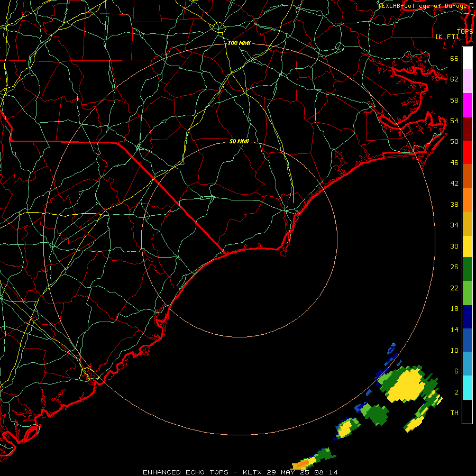Click the '6' value on the scale
Image resolution: width=476 pixels, height=476 pixels.
point(456,371)
